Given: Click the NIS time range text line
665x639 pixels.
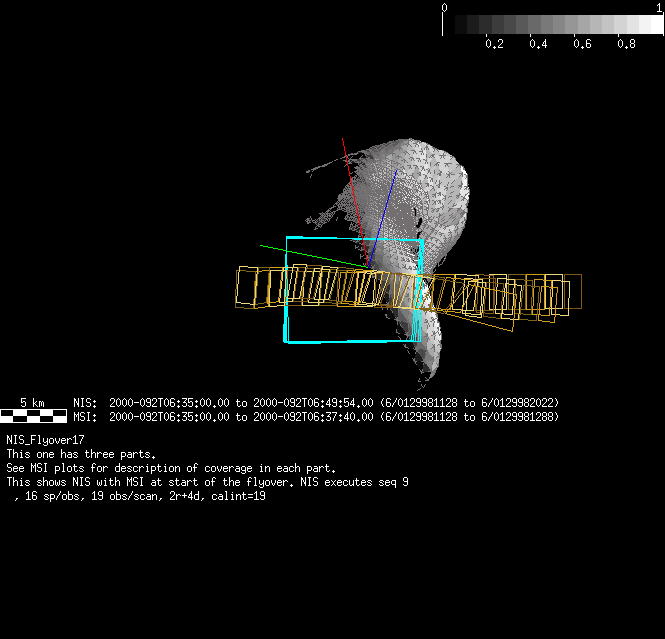Looking at the screenshot, I should click(316, 403).
